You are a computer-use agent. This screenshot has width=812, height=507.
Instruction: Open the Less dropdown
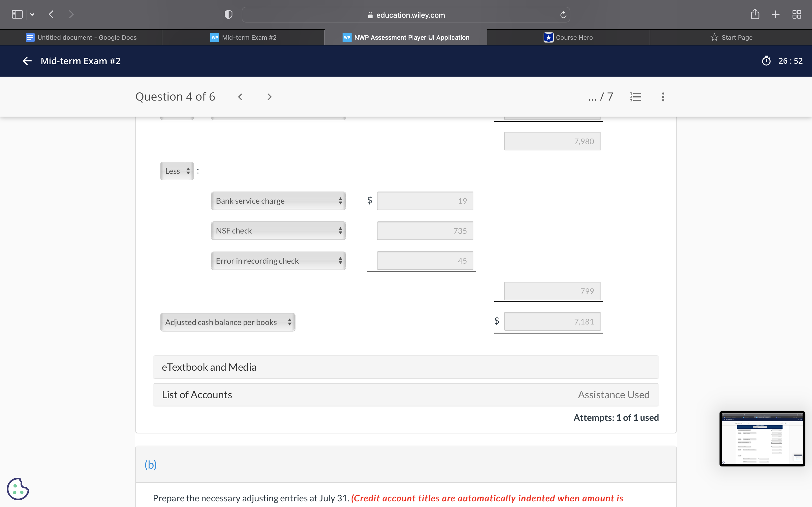click(x=177, y=171)
